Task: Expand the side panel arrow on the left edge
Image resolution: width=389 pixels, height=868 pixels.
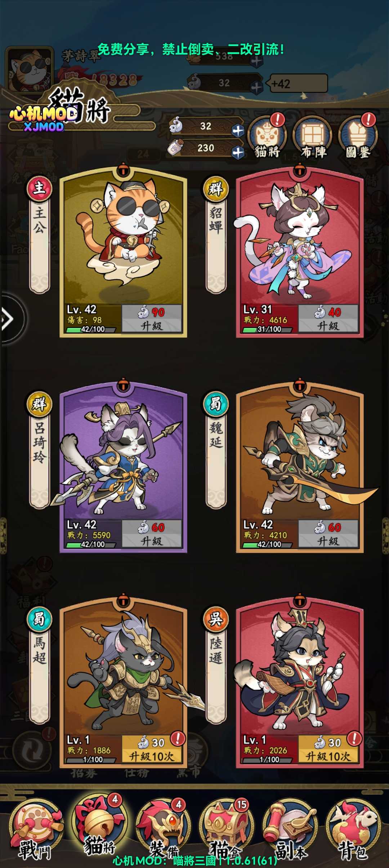Action: (10, 319)
